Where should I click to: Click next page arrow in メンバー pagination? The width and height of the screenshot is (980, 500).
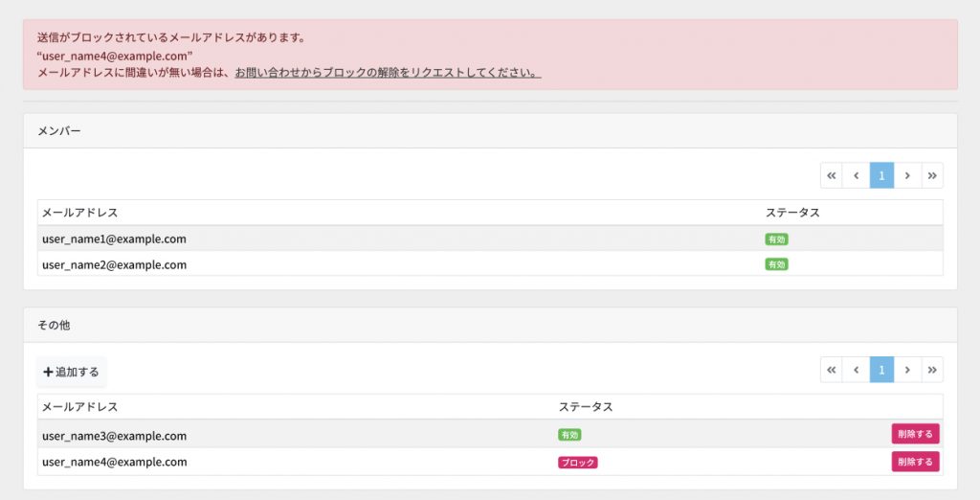point(907,175)
